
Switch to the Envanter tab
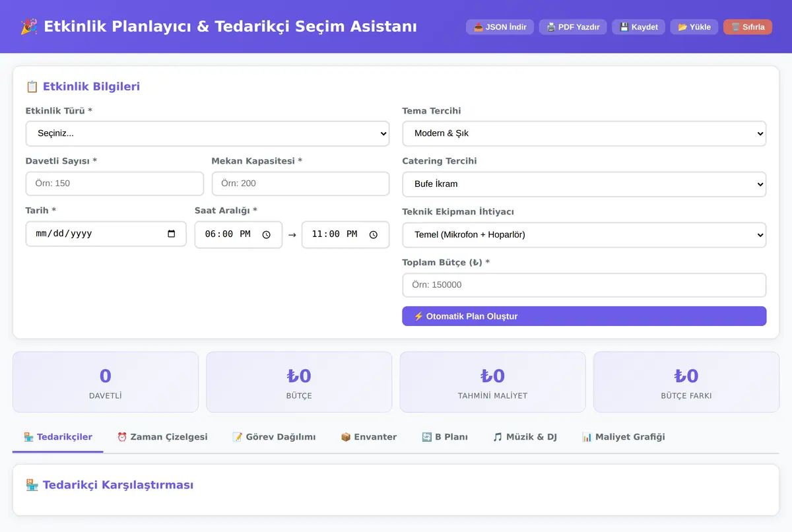click(x=369, y=437)
